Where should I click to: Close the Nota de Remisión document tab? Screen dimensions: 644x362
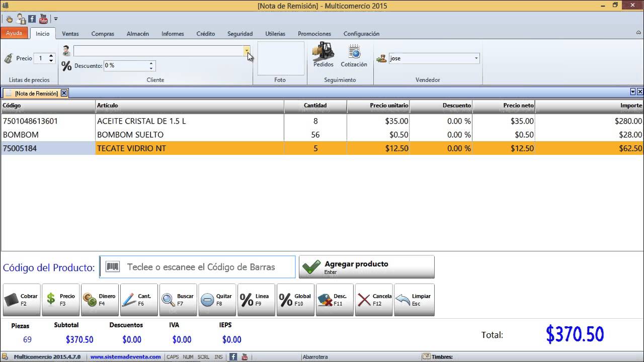coord(64,93)
